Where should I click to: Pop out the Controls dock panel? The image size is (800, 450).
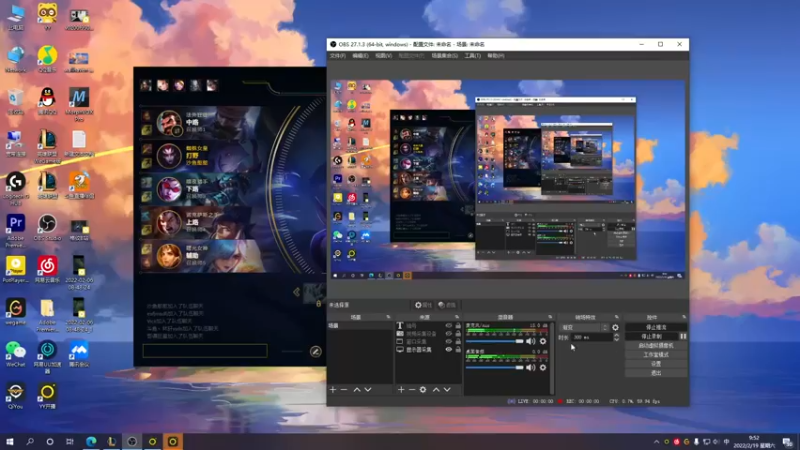tap(684, 317)
